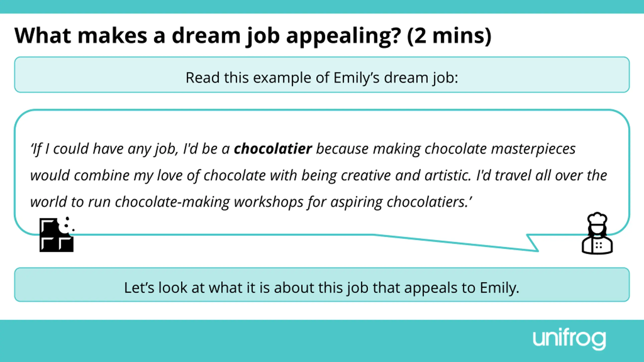
Task: Click the word 'Emily.' in the bottom box
Action: tap(500, 288)
